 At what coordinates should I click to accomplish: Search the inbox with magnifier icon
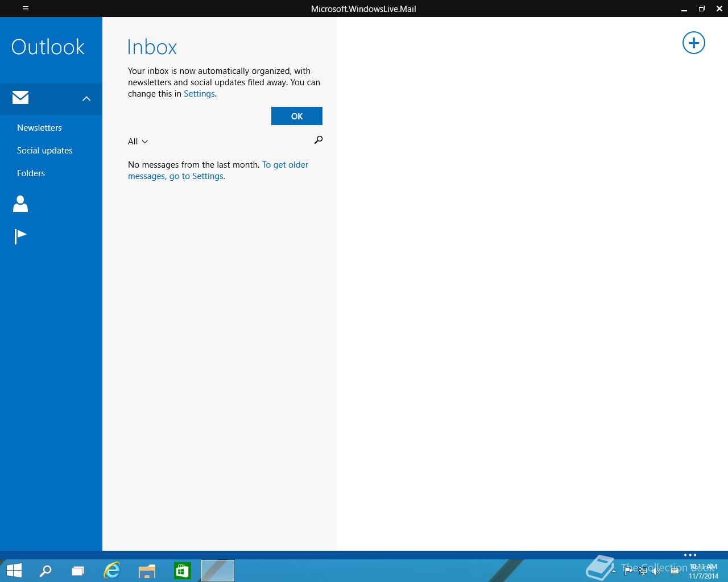318,140
